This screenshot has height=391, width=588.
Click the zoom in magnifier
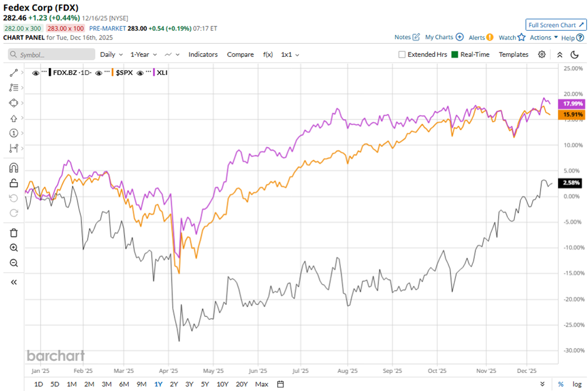[14, 248]
